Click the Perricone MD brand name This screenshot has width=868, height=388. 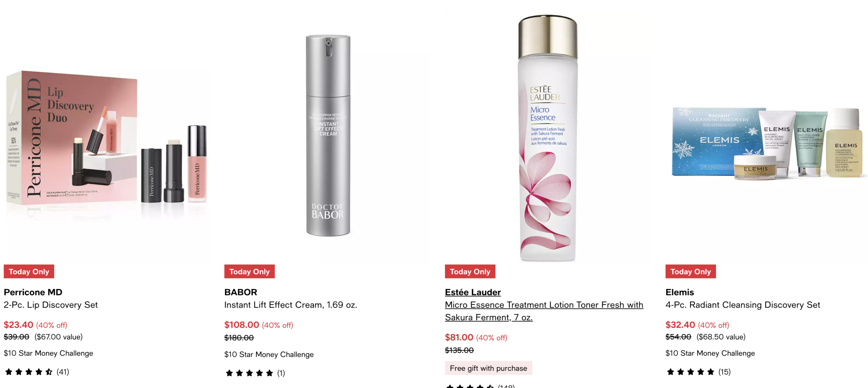33,292
